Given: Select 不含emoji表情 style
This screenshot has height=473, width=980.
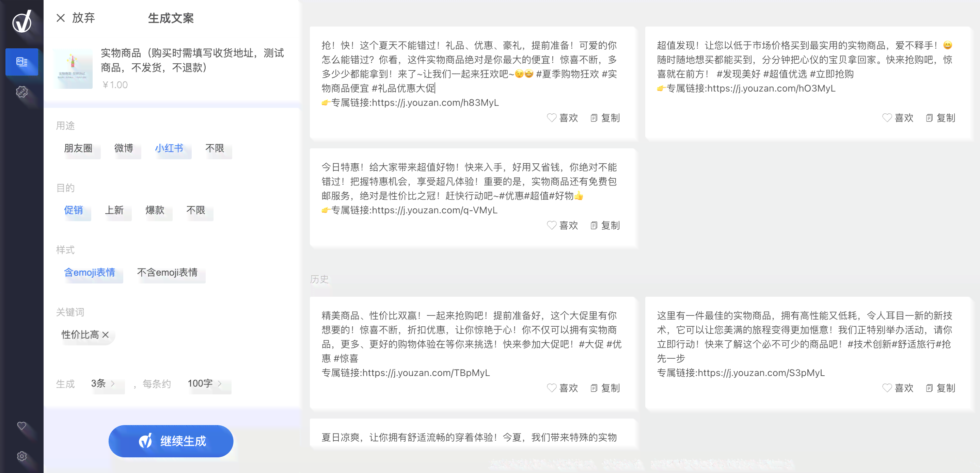Looking at the screenshot, I should click(167, 273).
